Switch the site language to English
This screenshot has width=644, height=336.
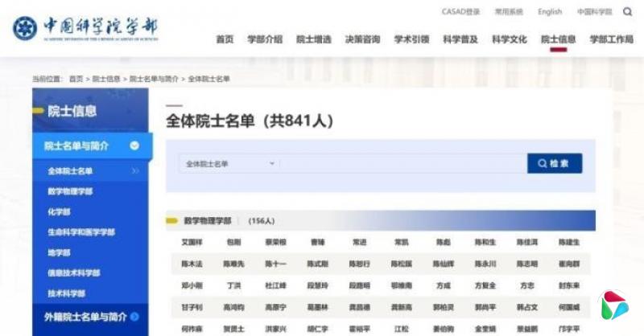550,12
